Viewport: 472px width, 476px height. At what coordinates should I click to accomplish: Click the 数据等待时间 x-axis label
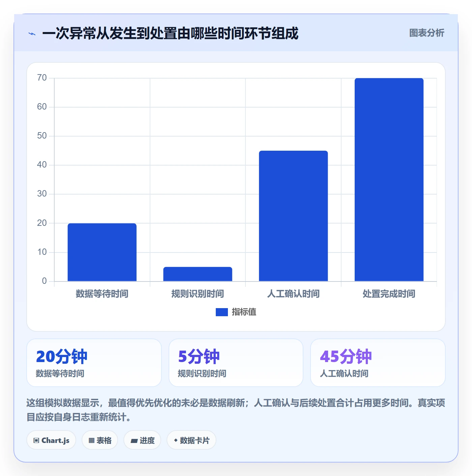click(102, 294)
